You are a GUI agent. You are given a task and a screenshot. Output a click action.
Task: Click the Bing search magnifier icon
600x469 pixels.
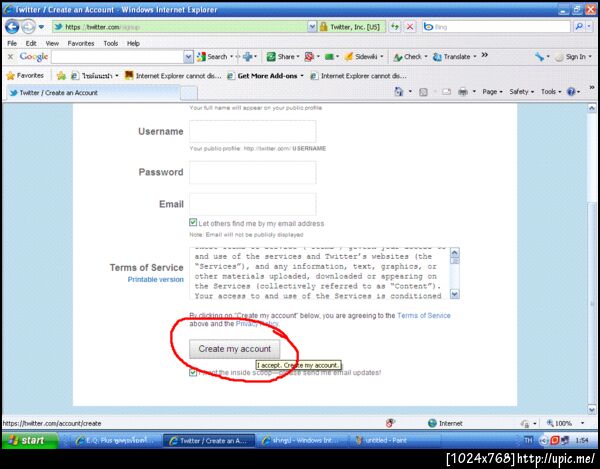point(579,26)
